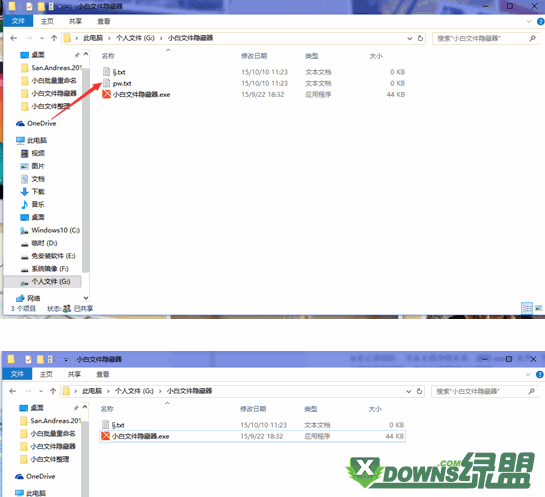Click the upper sidebar vertical scrollbar
This screenshot has height=497, width=545.
point(86,170)
